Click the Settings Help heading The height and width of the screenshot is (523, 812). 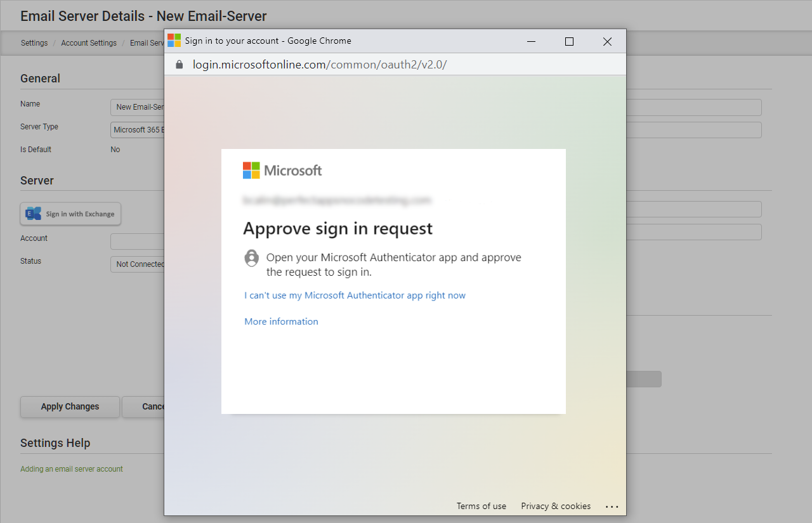(x=55, y=443)
